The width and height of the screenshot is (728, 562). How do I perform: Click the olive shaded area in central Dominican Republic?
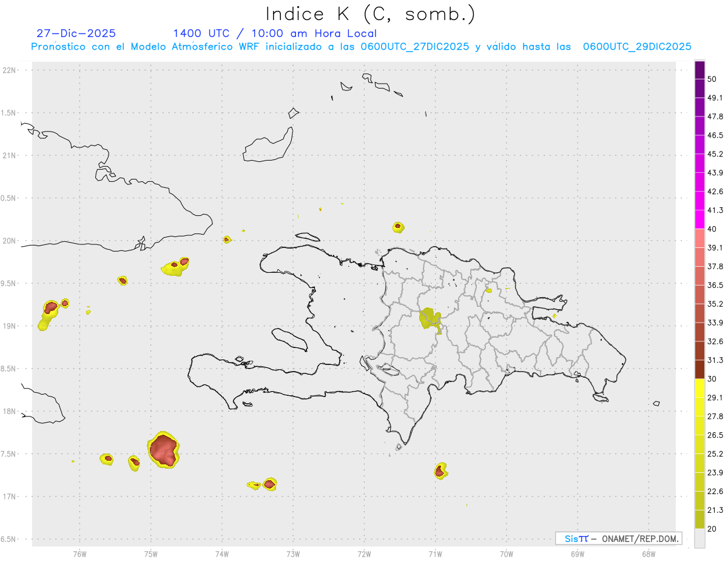[431, 319]
